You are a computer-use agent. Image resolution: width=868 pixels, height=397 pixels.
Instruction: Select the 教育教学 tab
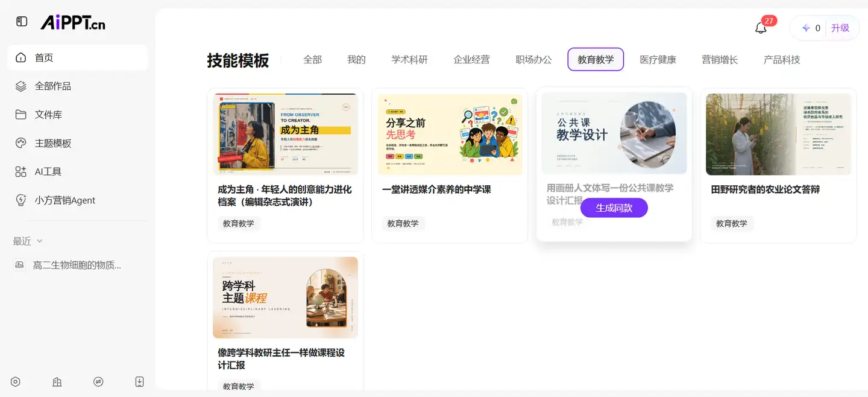point(596,60)
